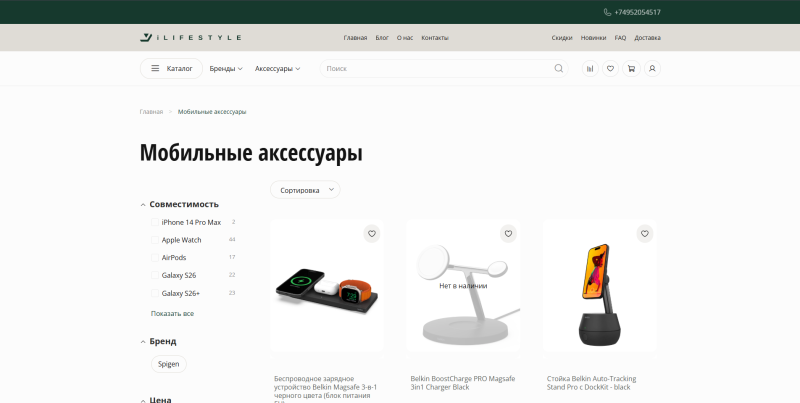
Task: Open the Доставка page
Action: 647,38
